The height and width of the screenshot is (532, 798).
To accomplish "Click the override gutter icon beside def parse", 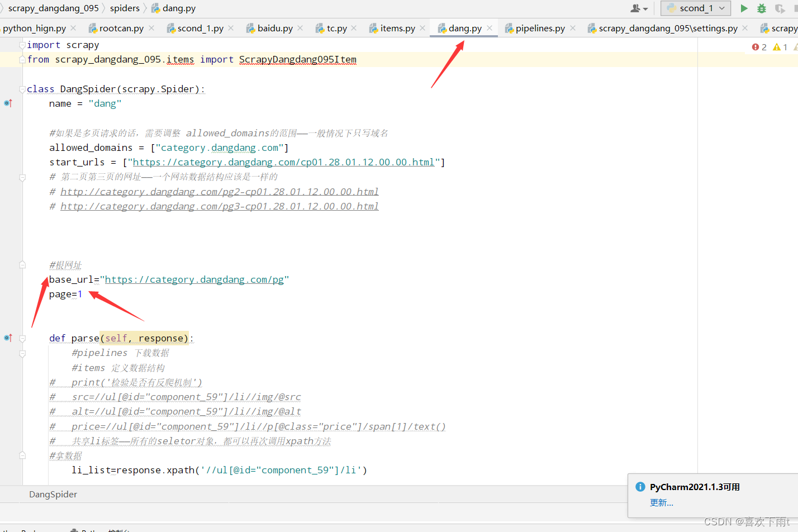I will pos(8,338).
